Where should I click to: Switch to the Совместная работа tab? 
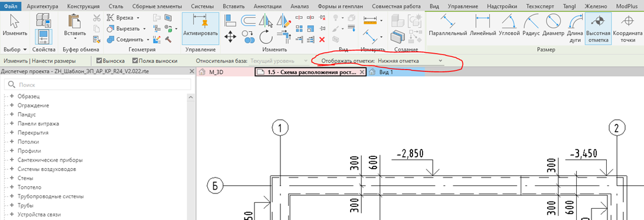396,6
